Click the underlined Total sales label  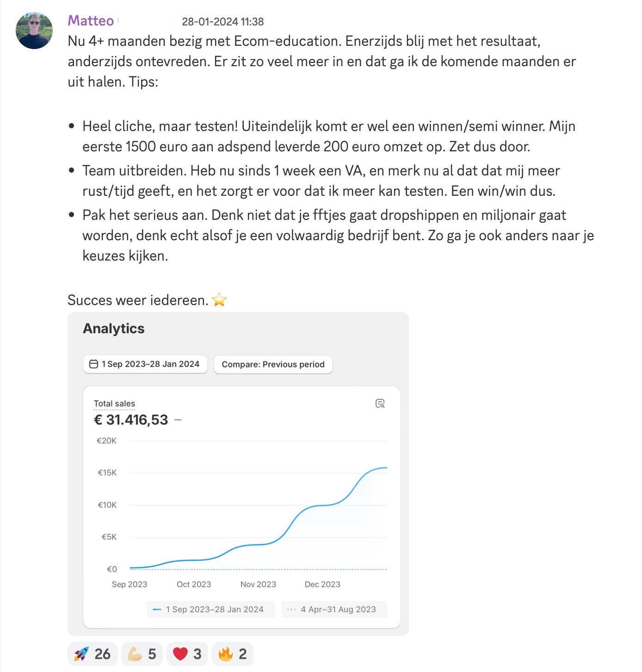pos(114,404)
